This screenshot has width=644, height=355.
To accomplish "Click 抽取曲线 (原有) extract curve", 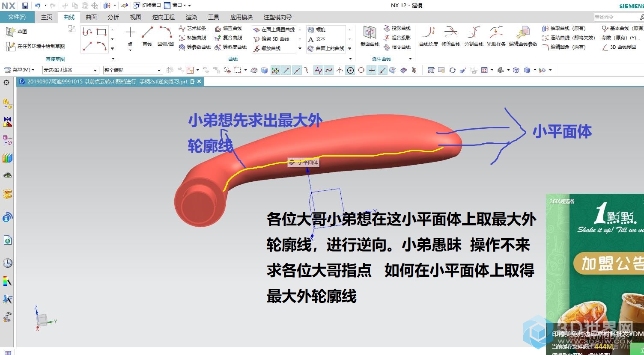I will [563, 28].
